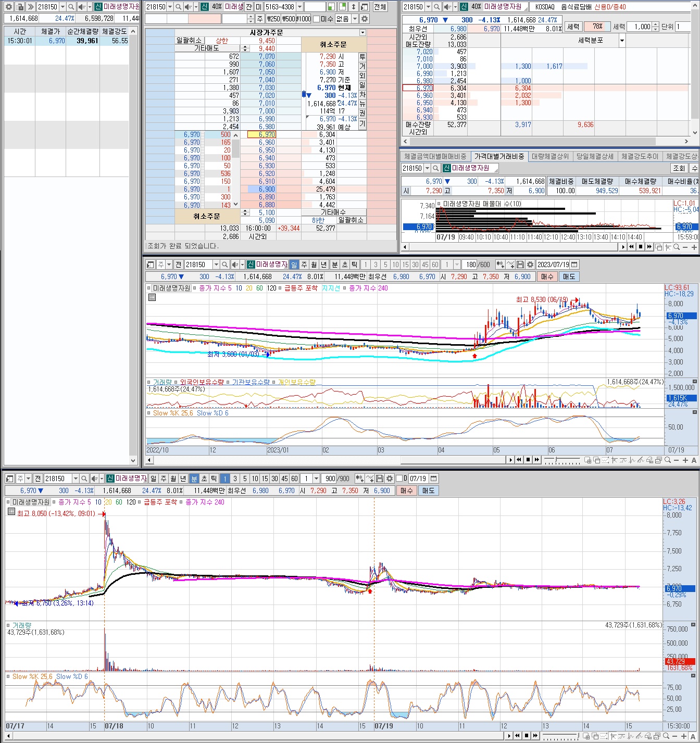The height and width of the screenshot is (743, 700).
Task: Click zoom magnifier icon at daily chart bottom
Action: pyautogui.click(x=667, y=460)
